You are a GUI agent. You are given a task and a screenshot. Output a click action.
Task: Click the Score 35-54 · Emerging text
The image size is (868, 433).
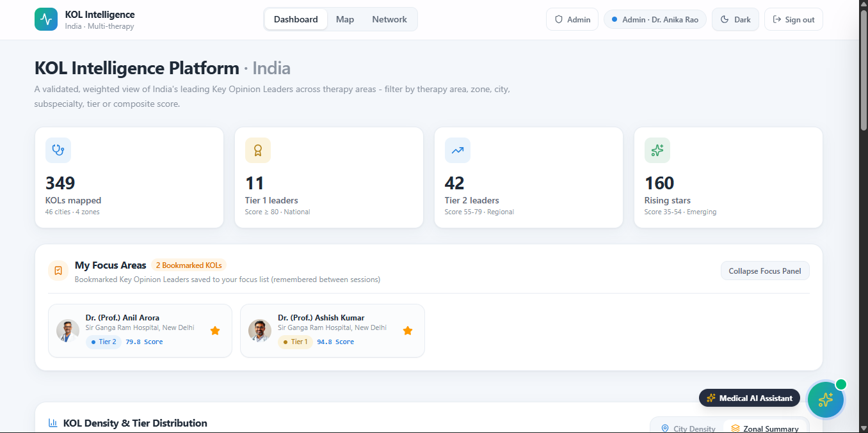pyautogui.click(x=680, y=212)
